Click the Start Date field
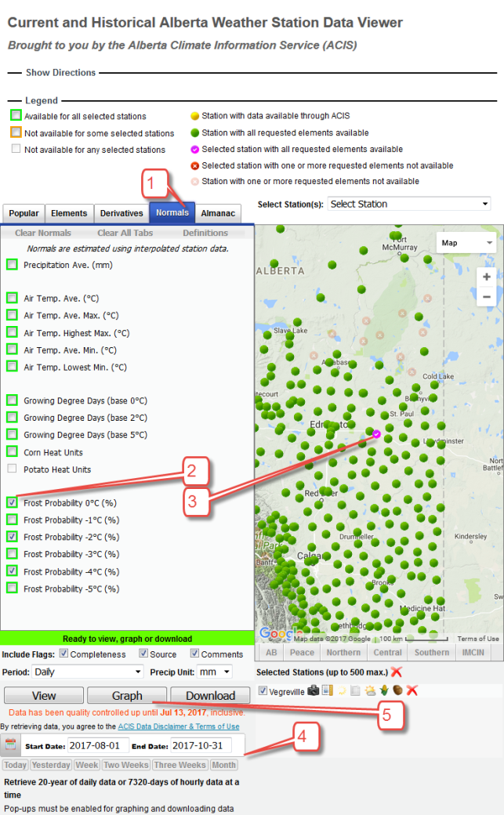The width and height of the screenshot is (504, 815). (x=97, y=745)
